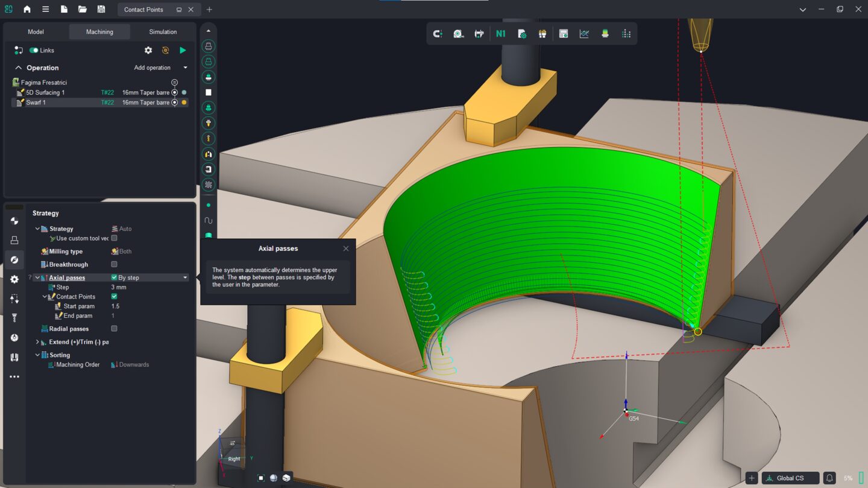Enable the Radial passes checkbox
868x488 pixels.
click(113, 328)
